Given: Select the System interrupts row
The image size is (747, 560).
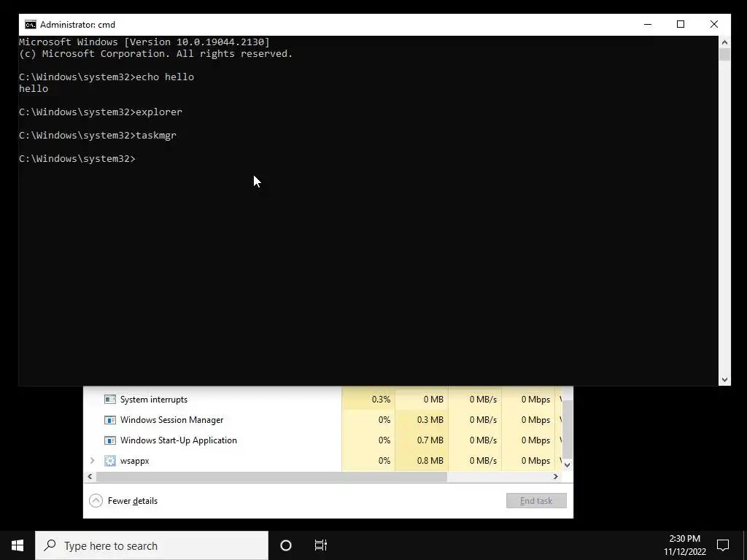Looking at the screenshot, I should tap(322, 400).
